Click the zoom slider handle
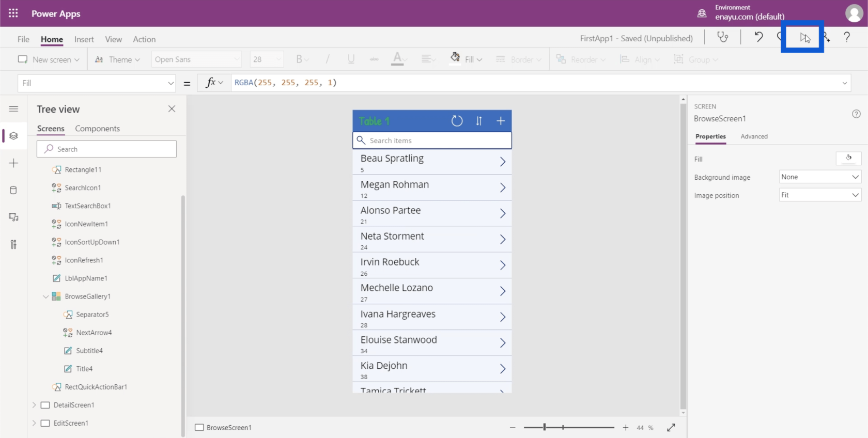868x438 pixels. (545, 427)
